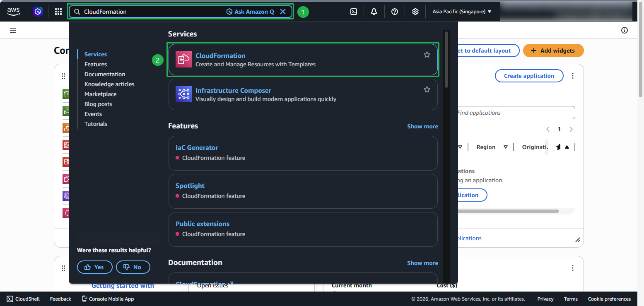Click the search results panel scrollbar
Screen dimensions: 644x306
pos(446,59)
